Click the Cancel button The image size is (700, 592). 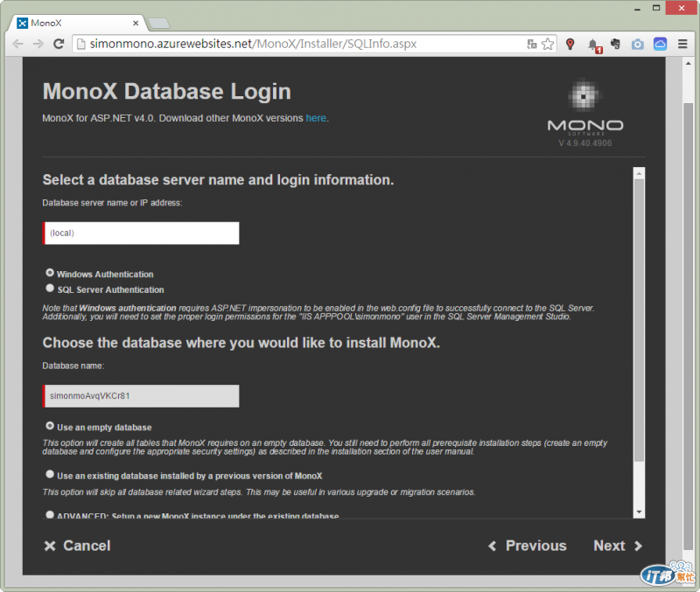(77, 546)
